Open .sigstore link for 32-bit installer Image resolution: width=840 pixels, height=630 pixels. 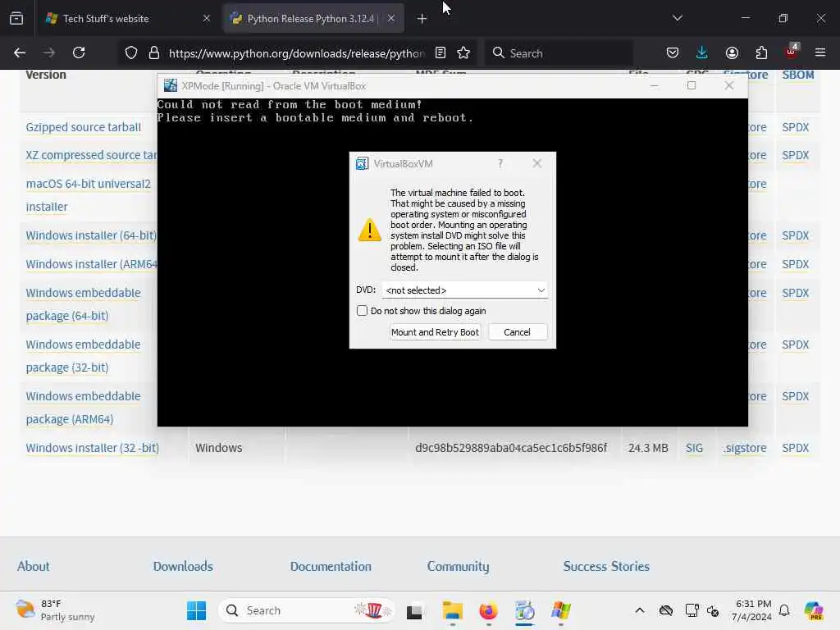745,448
